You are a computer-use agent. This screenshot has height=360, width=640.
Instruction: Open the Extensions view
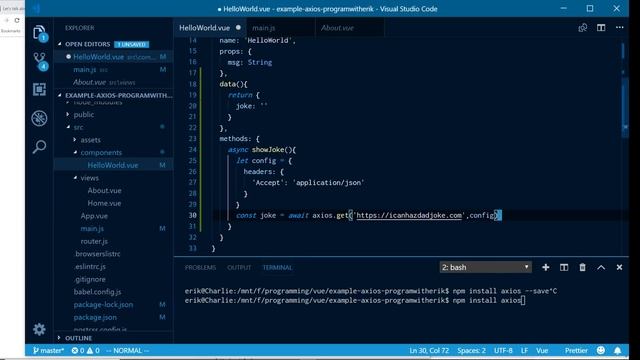(x=39, y=89)
